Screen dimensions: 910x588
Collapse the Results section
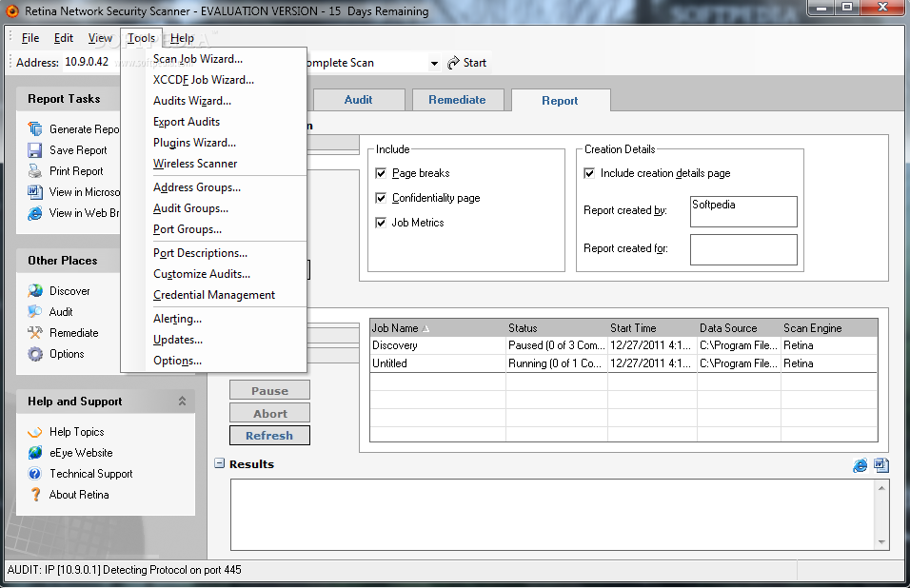pyautogui.click(x=219, y=463)
